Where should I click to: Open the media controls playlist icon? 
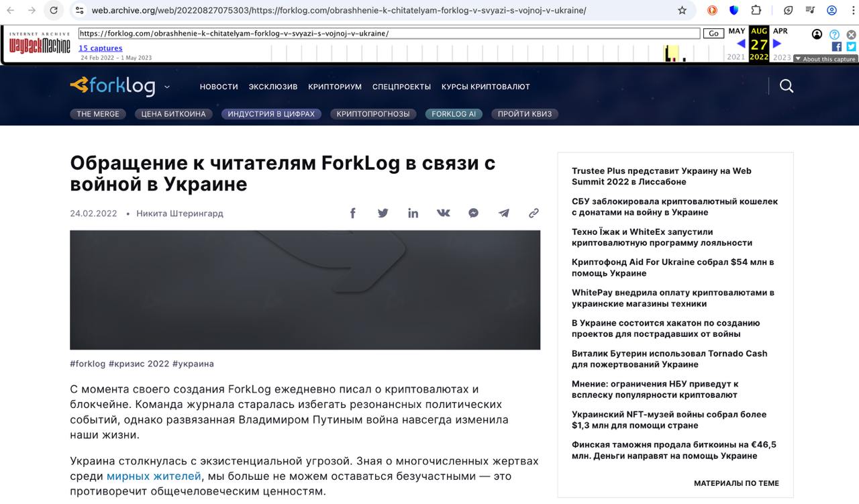[x=810, y=10]
